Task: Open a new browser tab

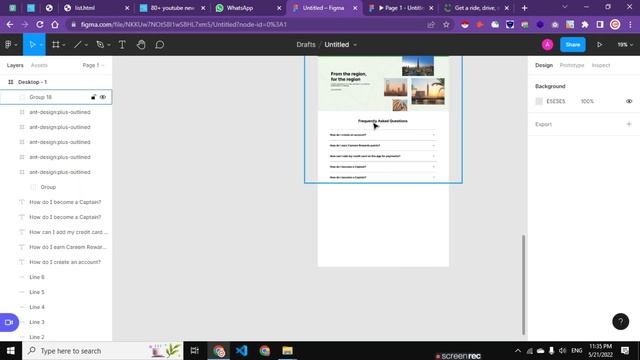Action: pos(524,8)
